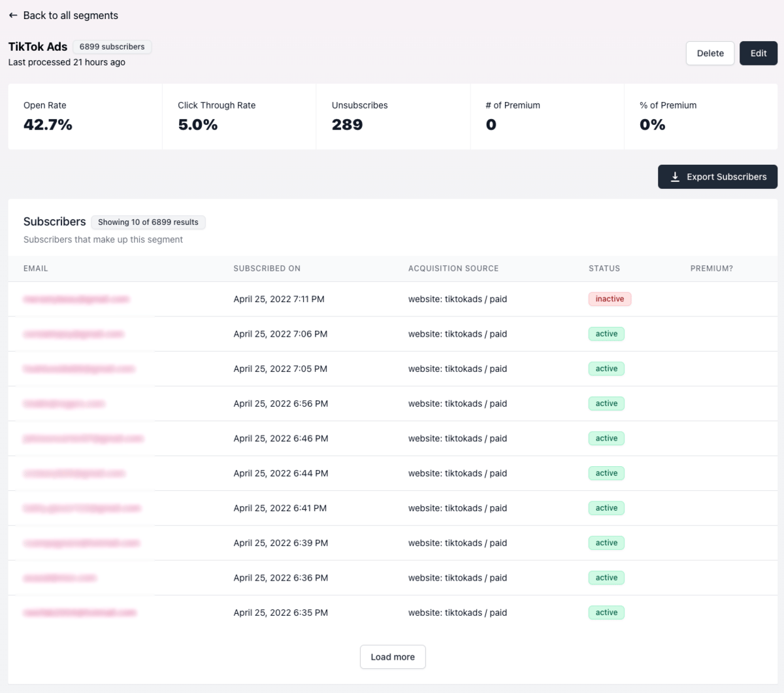
Task: Open the subscriber email from 6:56 PM
Action: [64, 404]
